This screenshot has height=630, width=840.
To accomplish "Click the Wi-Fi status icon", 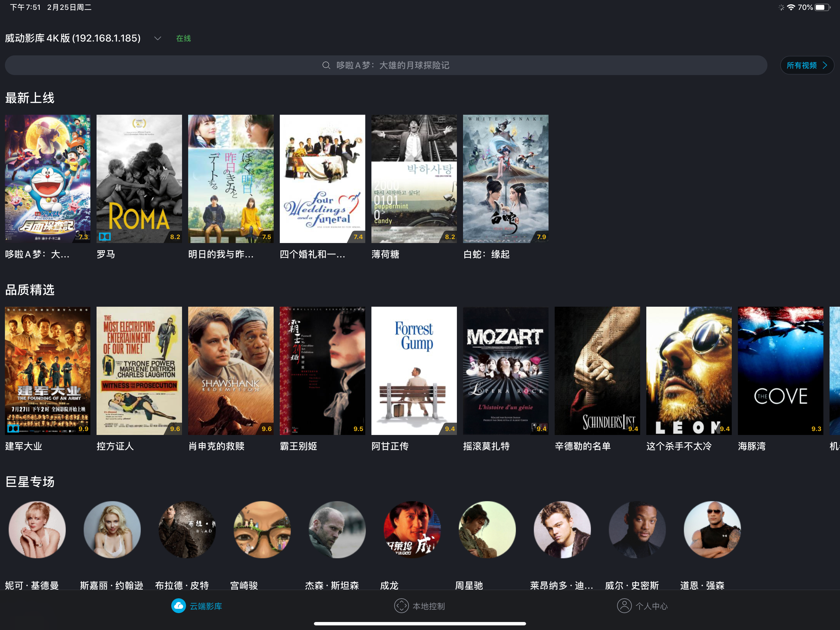I will tap(791, 7).
